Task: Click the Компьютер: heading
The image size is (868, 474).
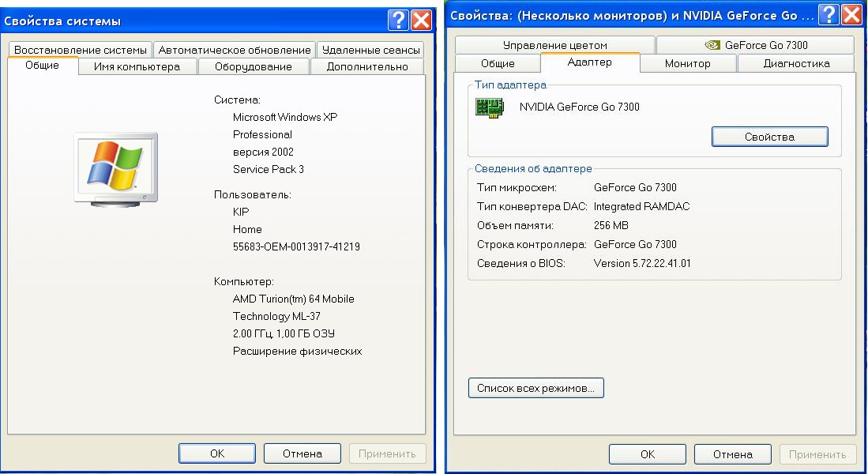Action: 243,282
